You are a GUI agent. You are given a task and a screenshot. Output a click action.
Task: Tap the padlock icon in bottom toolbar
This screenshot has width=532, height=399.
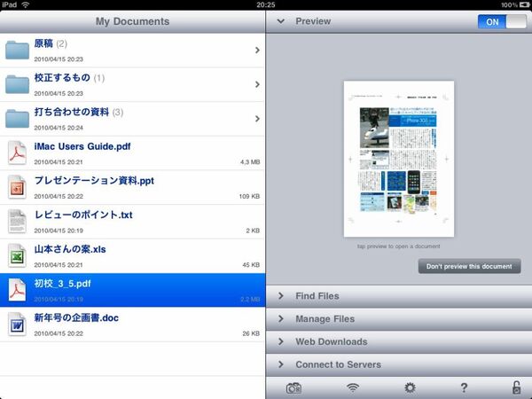[x=516, y=387]
